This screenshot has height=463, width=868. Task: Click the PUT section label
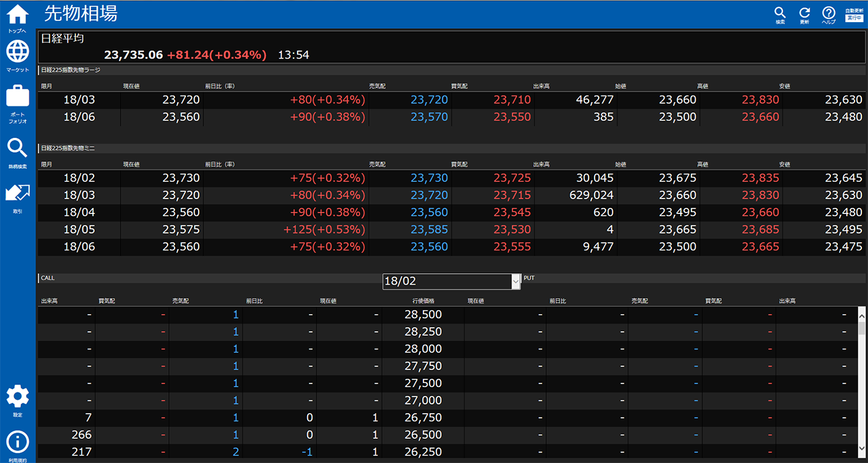(x=529, y=277)
